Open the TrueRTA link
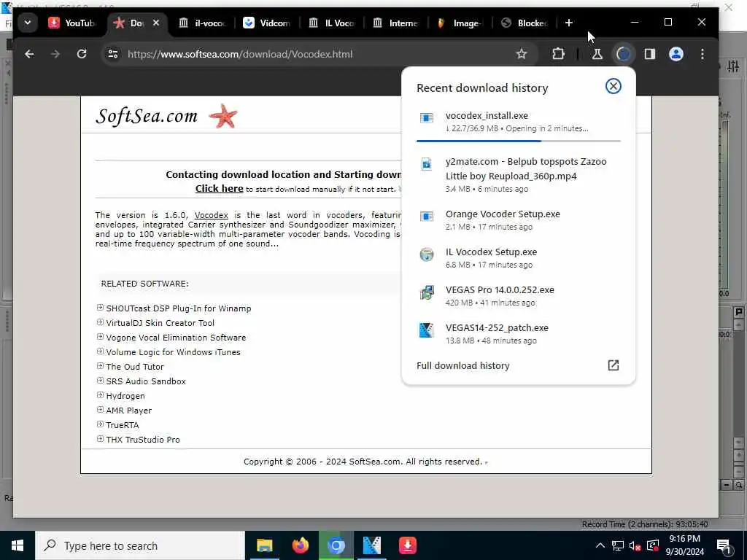 click(x=123, y=425)
